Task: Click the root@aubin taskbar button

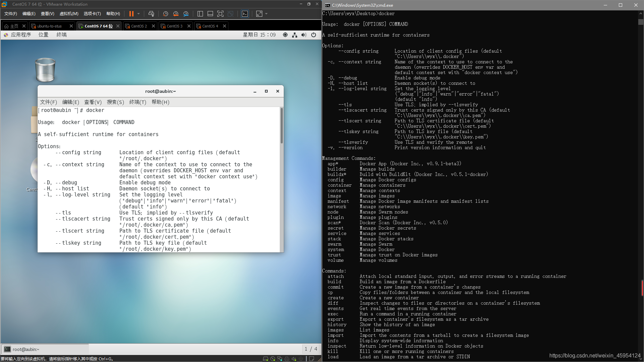Action: point(26,349)
